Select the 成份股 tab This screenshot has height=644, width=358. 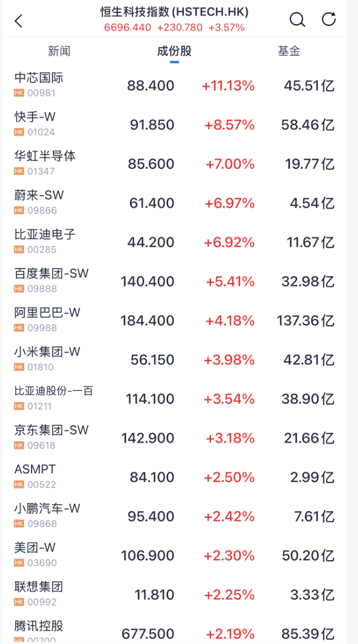point(174,51)
